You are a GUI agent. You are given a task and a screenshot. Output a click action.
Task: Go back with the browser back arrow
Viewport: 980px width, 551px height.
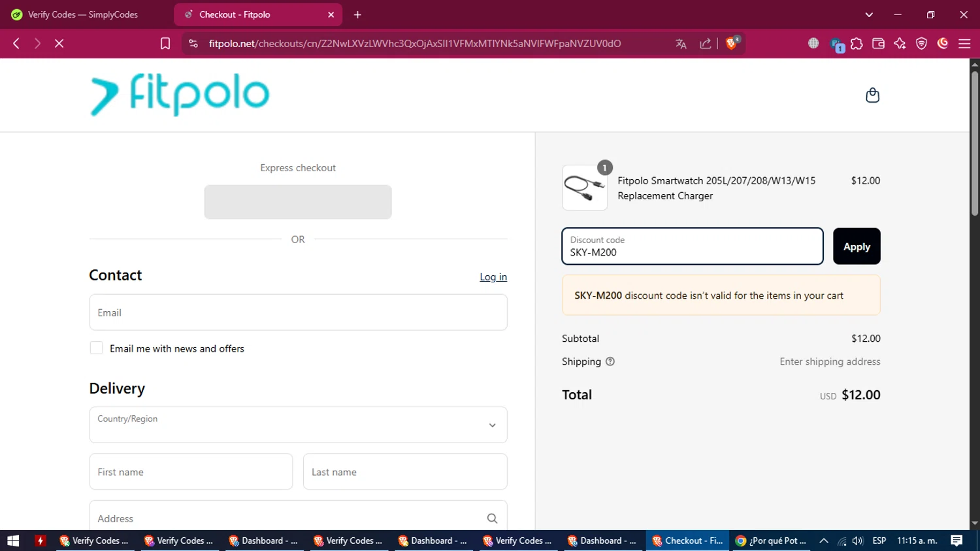coord(16,43)
